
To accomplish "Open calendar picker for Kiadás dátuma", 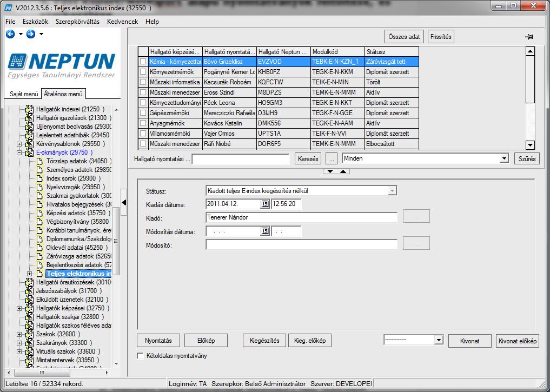I will pyautogui.click(x=265, y=204).
